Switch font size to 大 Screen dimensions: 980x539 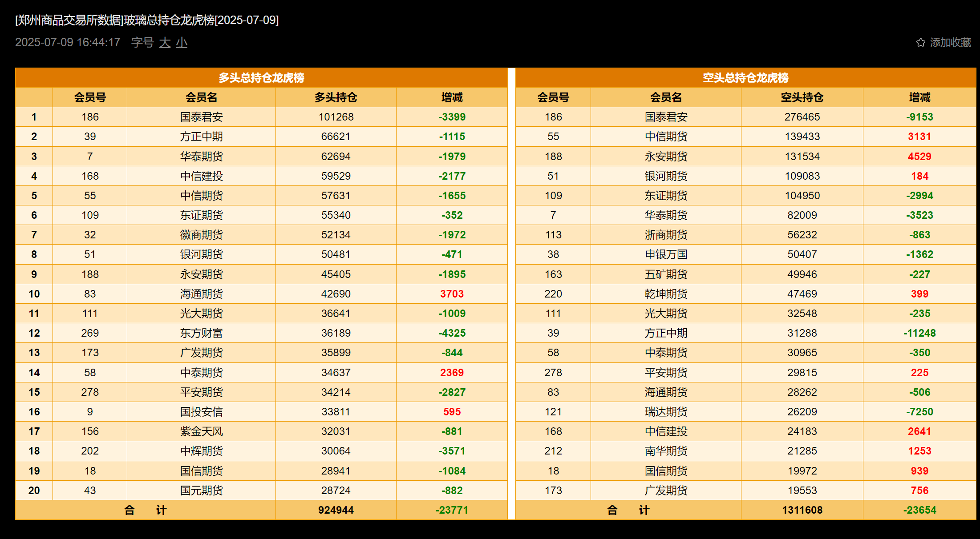(165, 43)
